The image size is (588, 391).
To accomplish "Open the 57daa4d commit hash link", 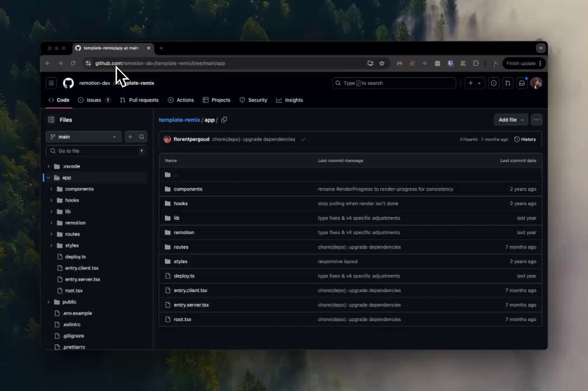I will [x=468, y=140].
